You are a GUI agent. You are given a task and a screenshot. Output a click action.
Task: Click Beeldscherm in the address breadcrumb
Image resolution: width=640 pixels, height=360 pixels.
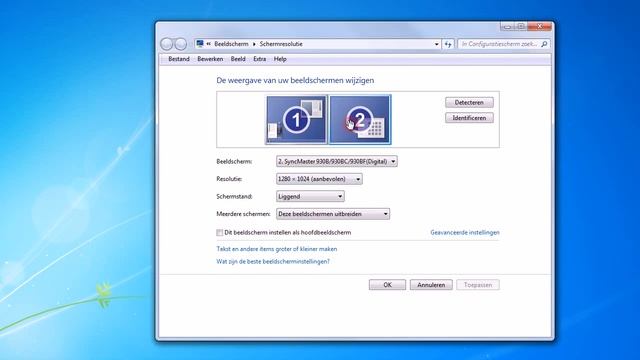(x=231, y=44)
